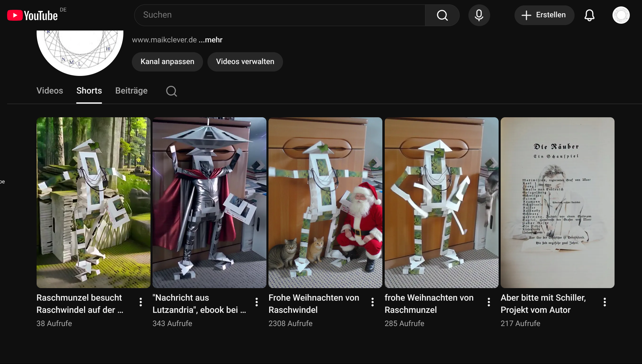Click the Erstellen button
642x364 pixels.
pos(544,15)
